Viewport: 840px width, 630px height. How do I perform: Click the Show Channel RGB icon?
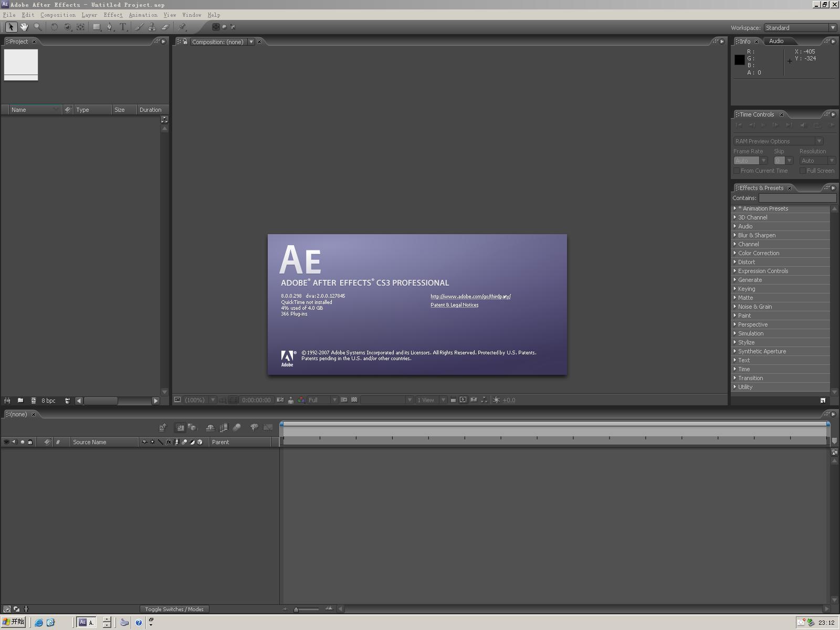(301, 400)
